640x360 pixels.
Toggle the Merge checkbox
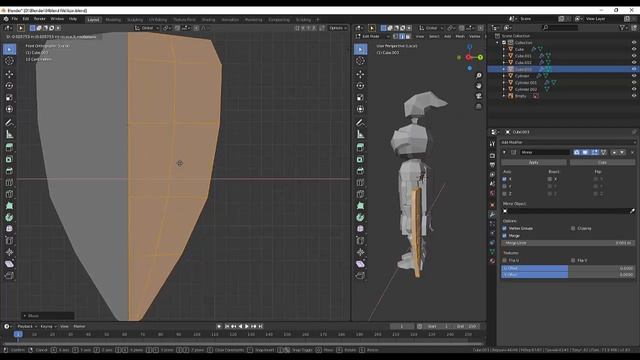tap(504, 236)
